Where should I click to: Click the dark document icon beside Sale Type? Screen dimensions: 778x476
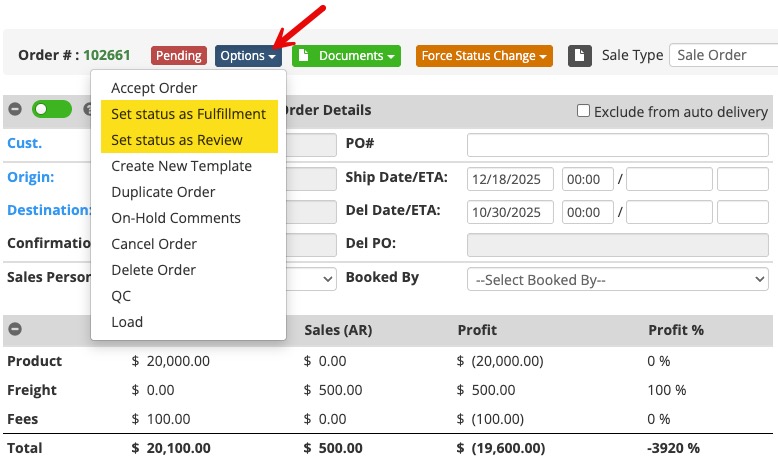[580, 56]
